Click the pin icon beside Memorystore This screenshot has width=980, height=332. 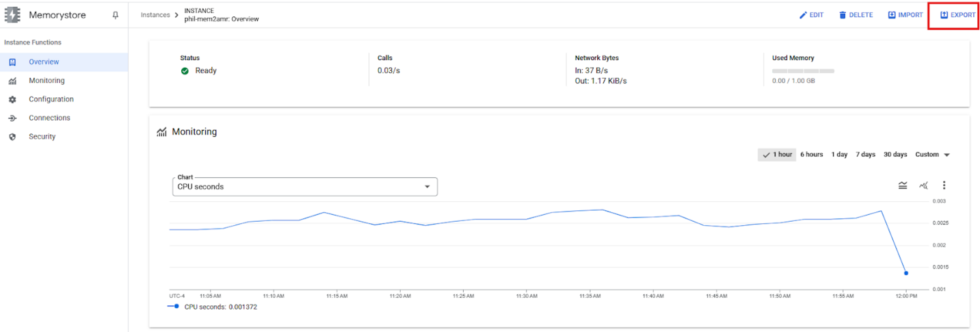[x=116, y=15]
